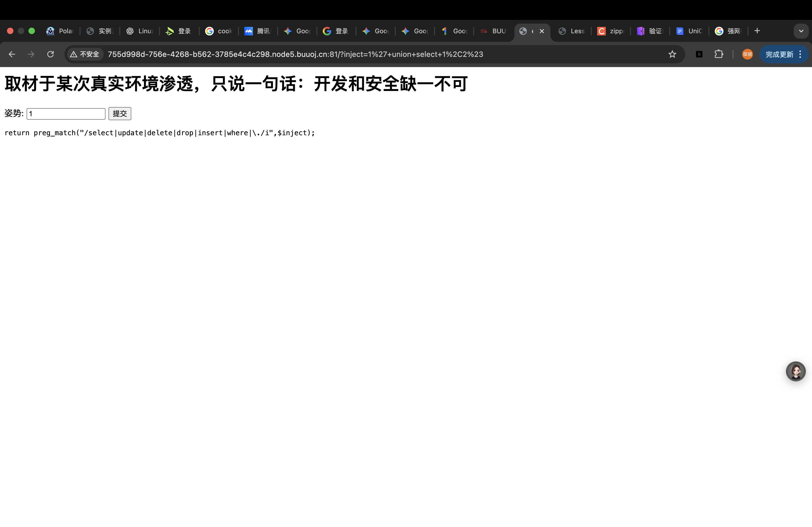Viewport: 812px width, 527px height.
Task: Bookmark this page with star icon
Action: [672, 54]
